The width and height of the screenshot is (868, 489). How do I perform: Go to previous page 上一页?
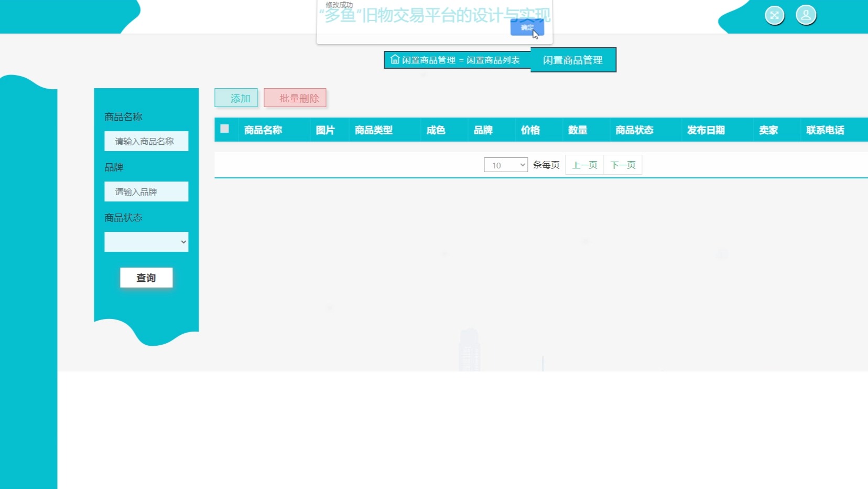coord(584,165)
